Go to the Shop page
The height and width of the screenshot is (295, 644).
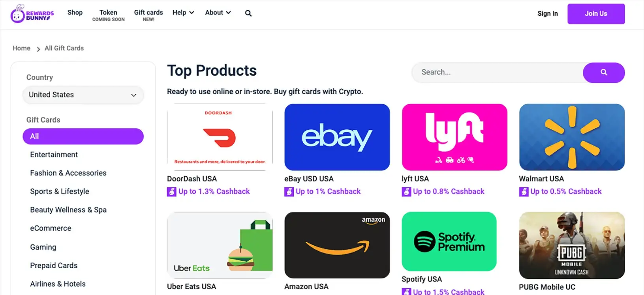75,13
